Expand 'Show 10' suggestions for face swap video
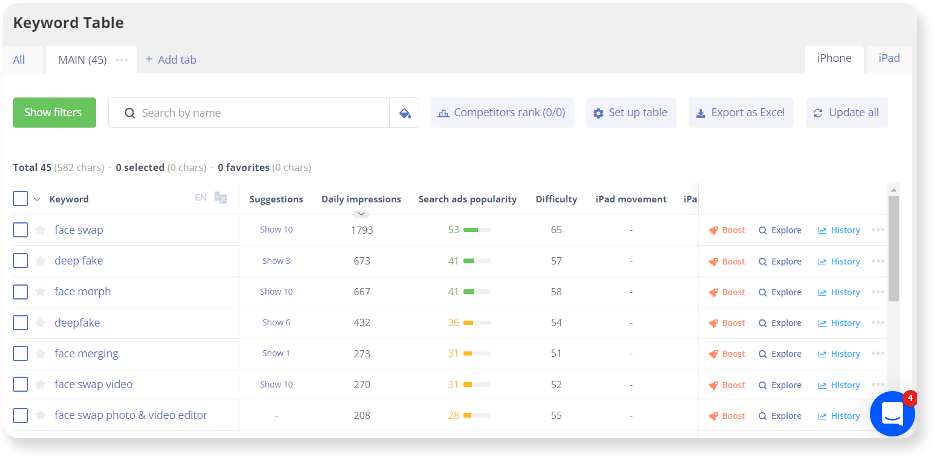The width and height of the screenshot is (935, 456). [276, 384]
